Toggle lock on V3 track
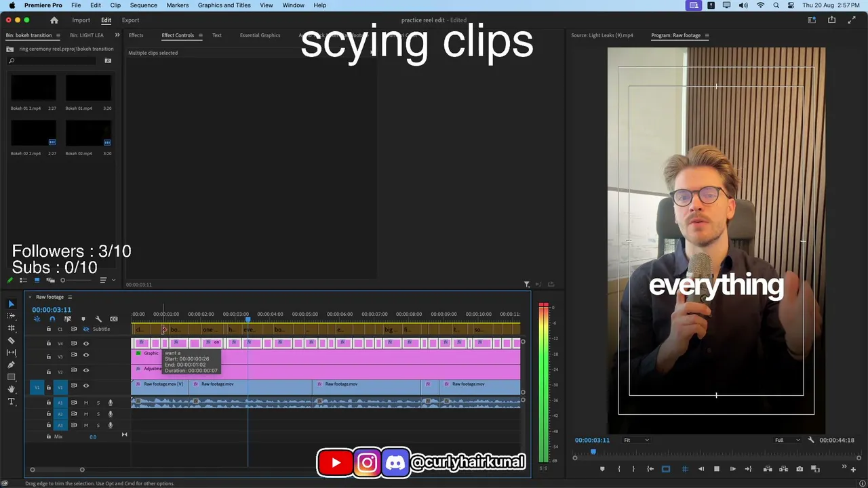Viewport: 868px width, 488px height. [x=48, y=357]
